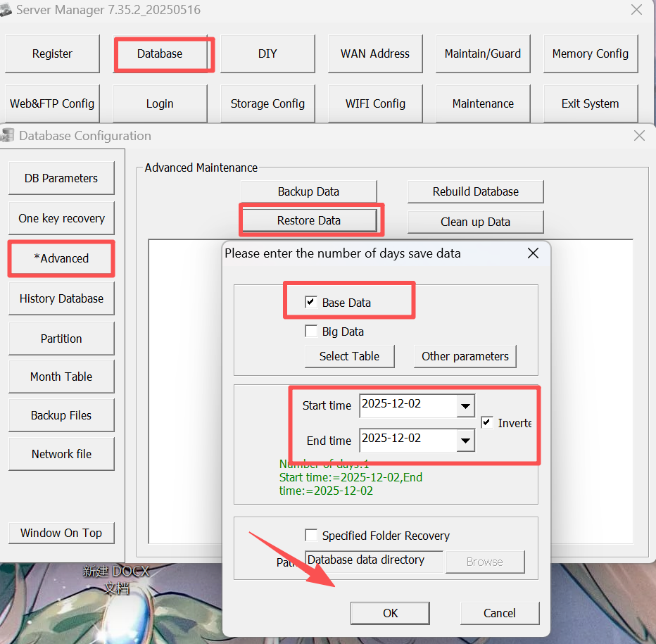The height and width of the screenshot is (644, 656).
Task: Click the Database Configuration title bar icon
Action: tap(8, 135)
